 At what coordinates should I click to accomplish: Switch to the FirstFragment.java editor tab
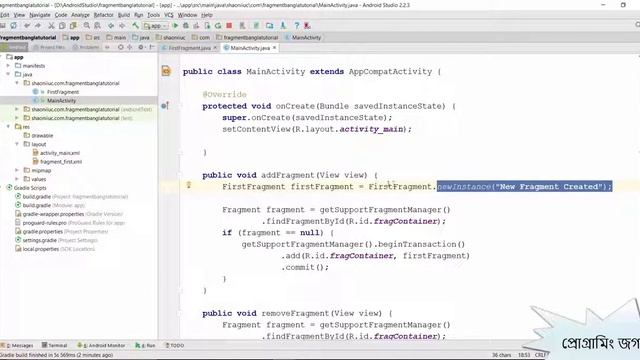coord(189,48)
